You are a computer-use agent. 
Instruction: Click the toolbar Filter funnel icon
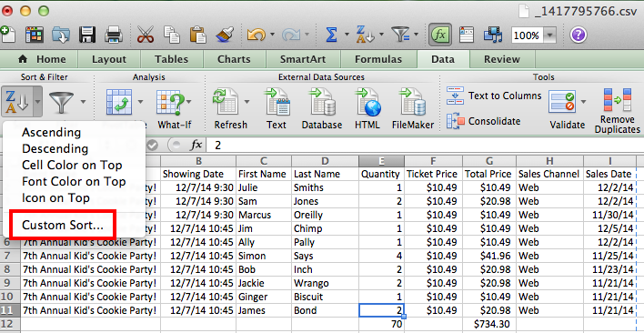pos(399,35)
